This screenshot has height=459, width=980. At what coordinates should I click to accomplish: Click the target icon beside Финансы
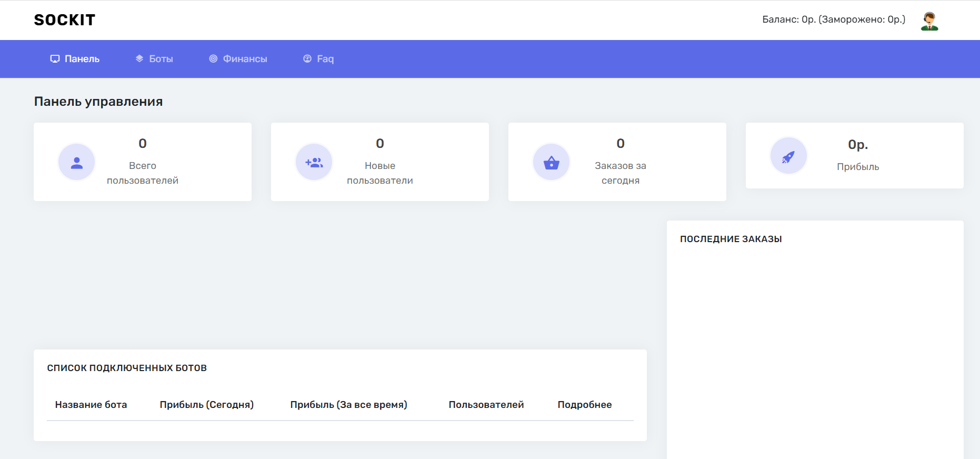point(213,59)
